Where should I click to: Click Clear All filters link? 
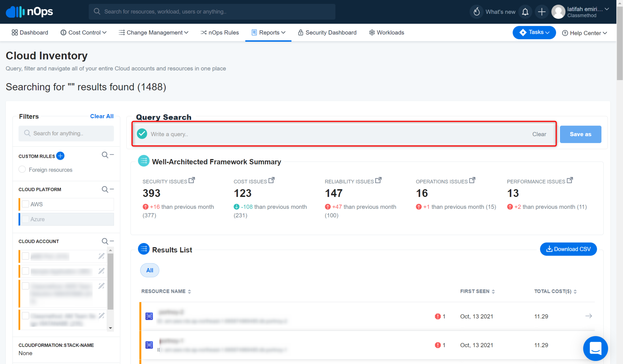tap(102, 116)
